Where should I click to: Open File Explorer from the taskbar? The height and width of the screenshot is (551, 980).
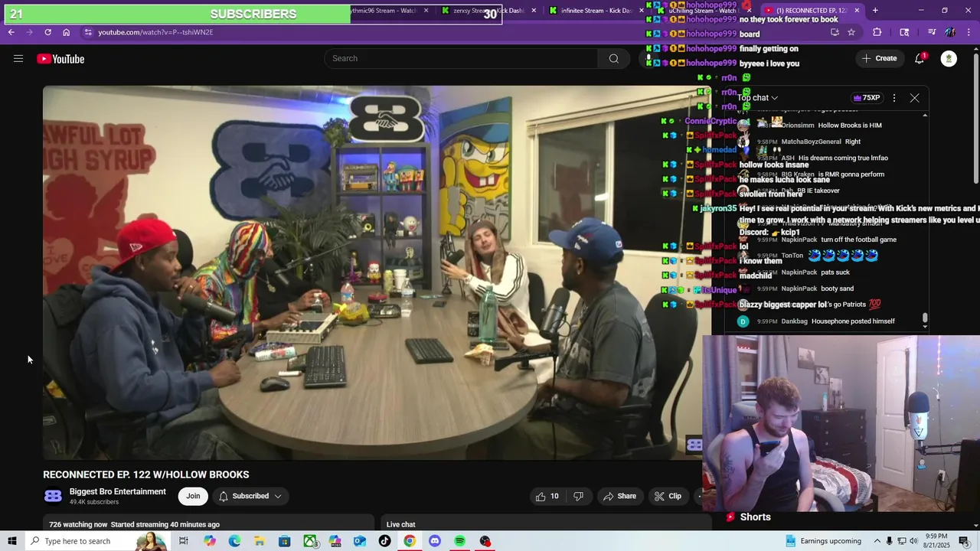(260, 541)
